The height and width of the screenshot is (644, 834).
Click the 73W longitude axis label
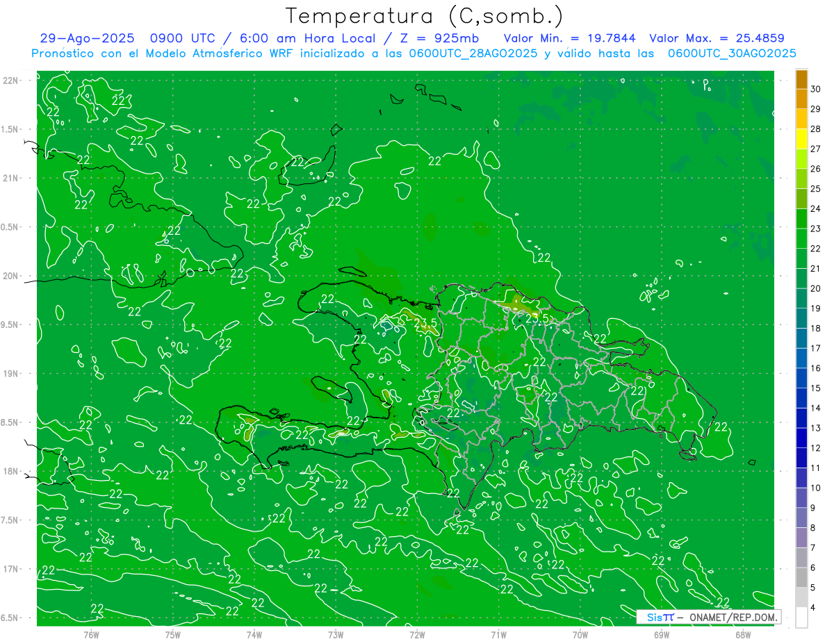click(336, 635)
